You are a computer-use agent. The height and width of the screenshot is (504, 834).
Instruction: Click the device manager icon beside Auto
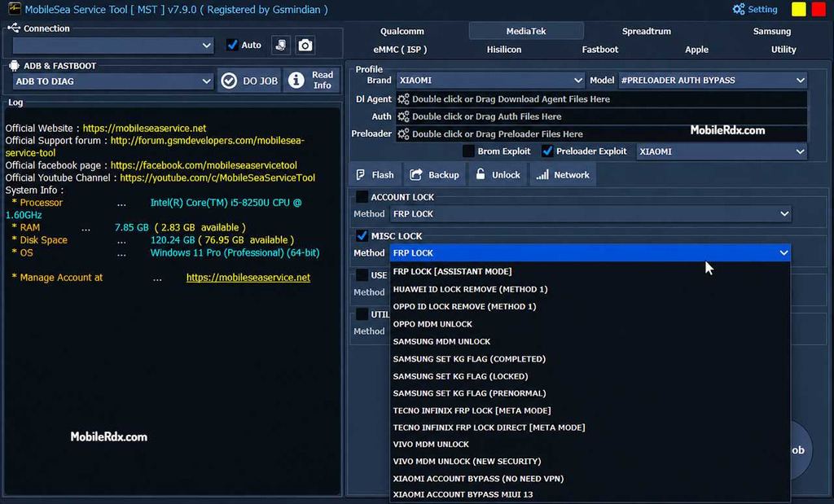pos(281,46)
